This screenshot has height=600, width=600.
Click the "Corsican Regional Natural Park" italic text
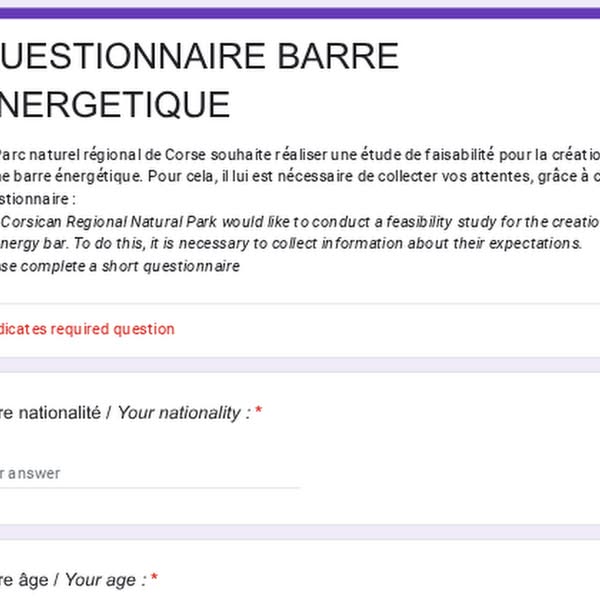110,221
